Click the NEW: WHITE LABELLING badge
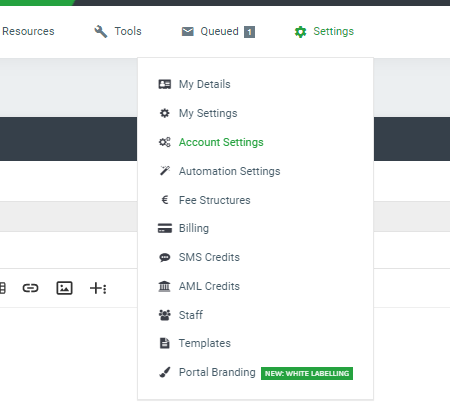Viewport: 450px width, 409px height. pyautogui.click(x=307, y=373)
